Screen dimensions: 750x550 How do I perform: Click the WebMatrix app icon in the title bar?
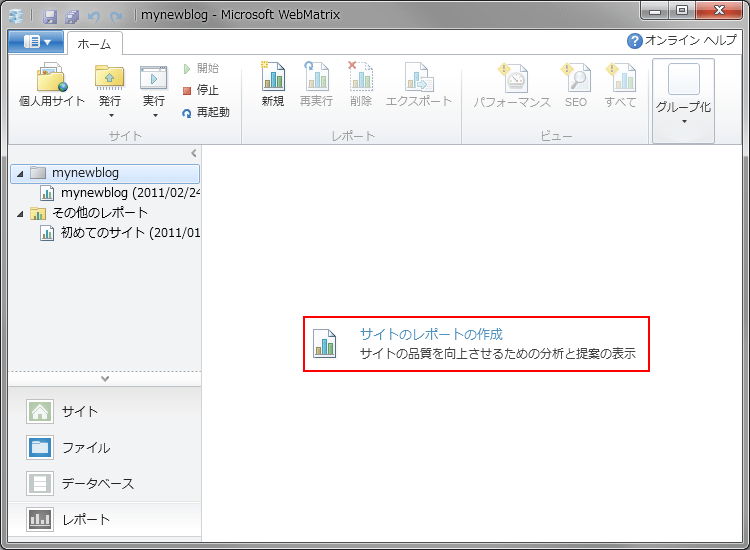click(x=16, y=16)
